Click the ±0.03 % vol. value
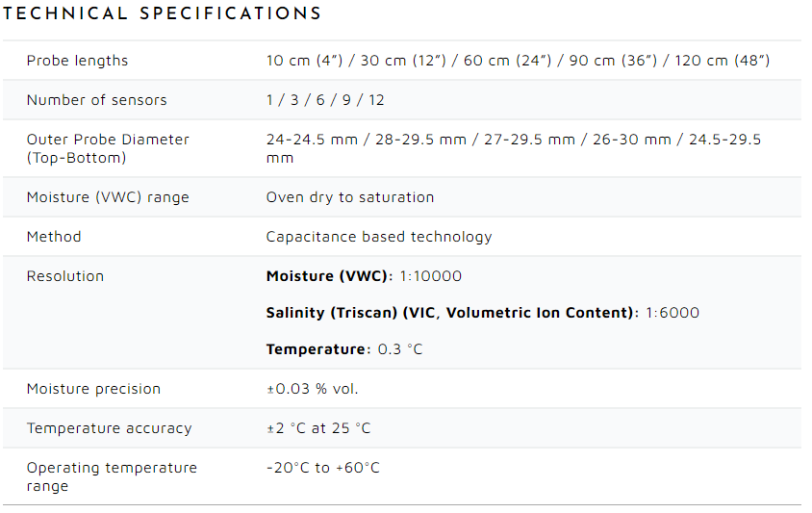Screen dimensions: 812x513 [313, 390]
